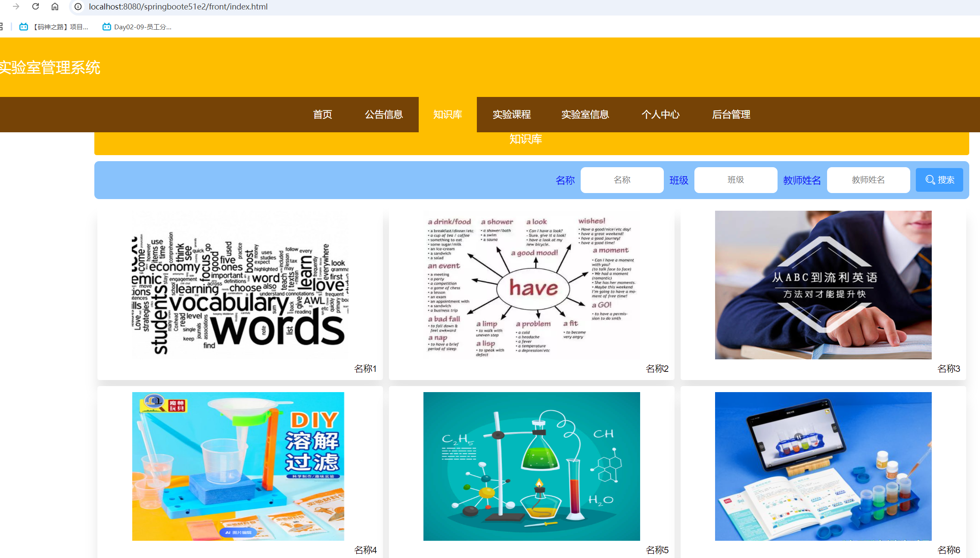Select the 知识库 tab
This screenshot has width=980, height=558.
[x=447, y=115]
